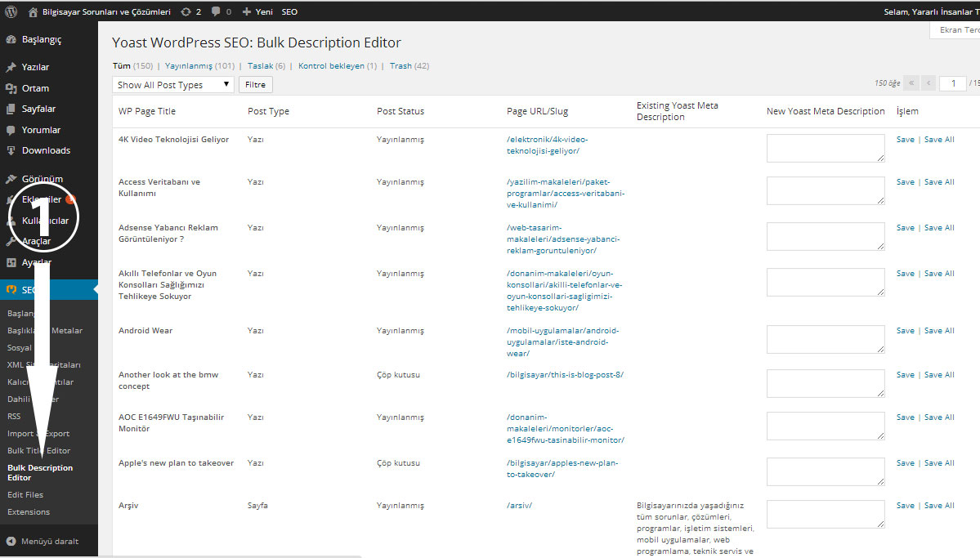Go to first page pagination arrow
980x558 pixels.
point(911,83)
